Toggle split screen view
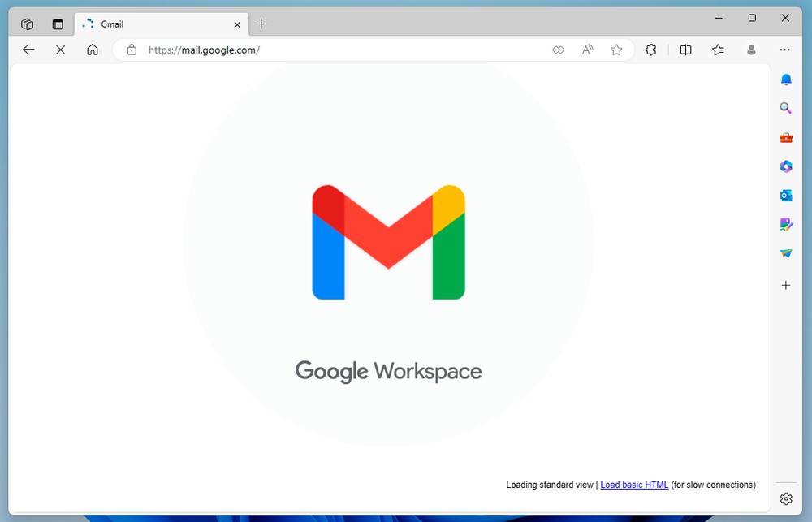This screenshot has width=812, height=522. 685,50
